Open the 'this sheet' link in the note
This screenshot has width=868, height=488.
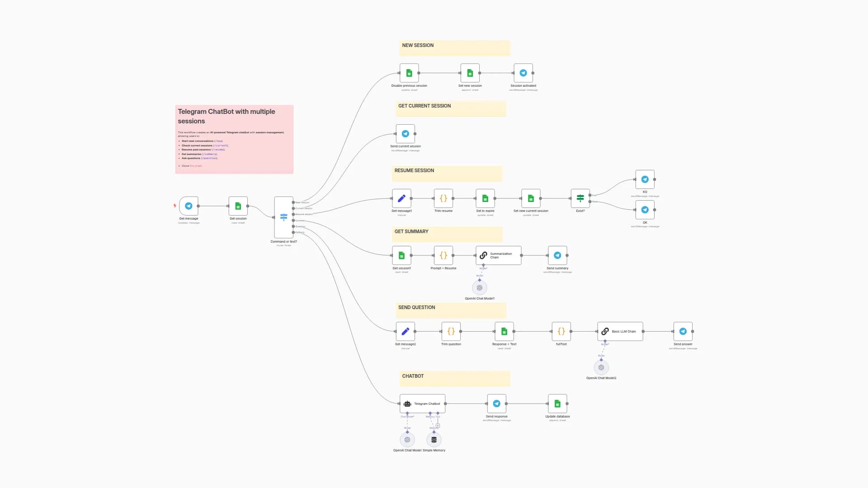tap(196, 166)
